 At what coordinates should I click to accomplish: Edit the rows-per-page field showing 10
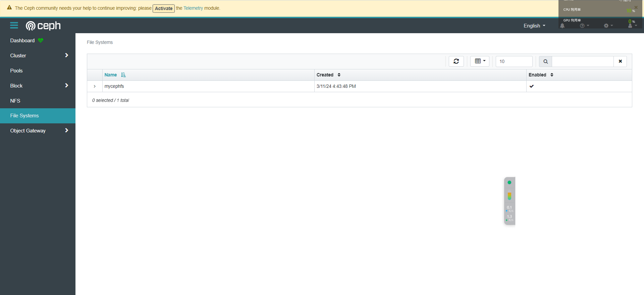(x=514, y=61)
